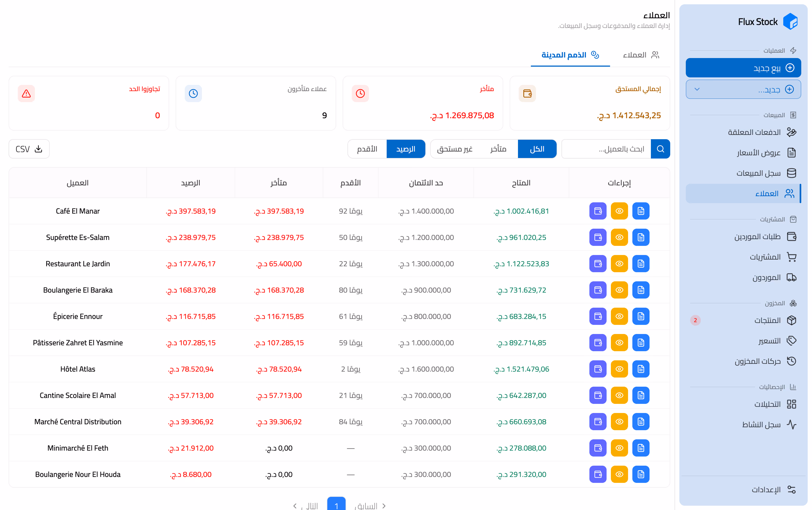Sort by الأقدم toggle

367,149
